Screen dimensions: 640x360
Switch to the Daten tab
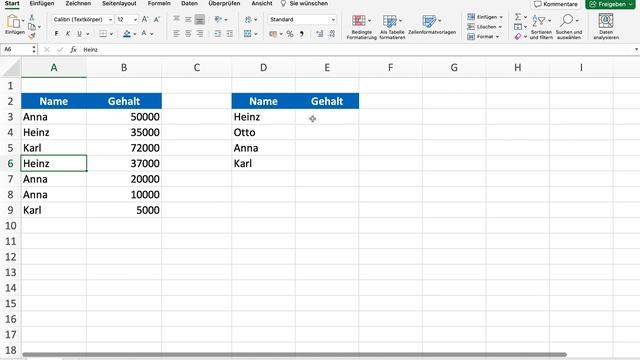point(189,3)
